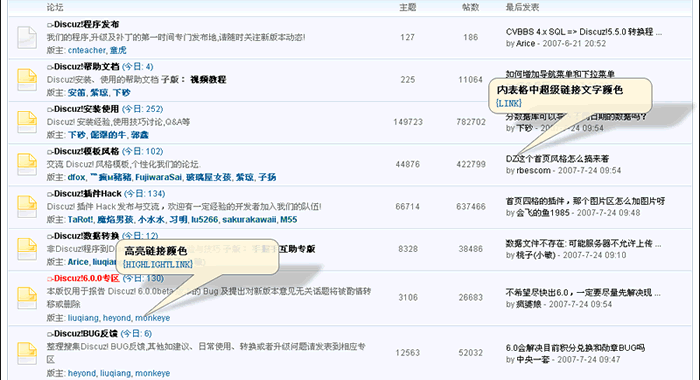
Task: Click the folder icon beside Discuz!插件Hack
Action: [x=27, y=206]
